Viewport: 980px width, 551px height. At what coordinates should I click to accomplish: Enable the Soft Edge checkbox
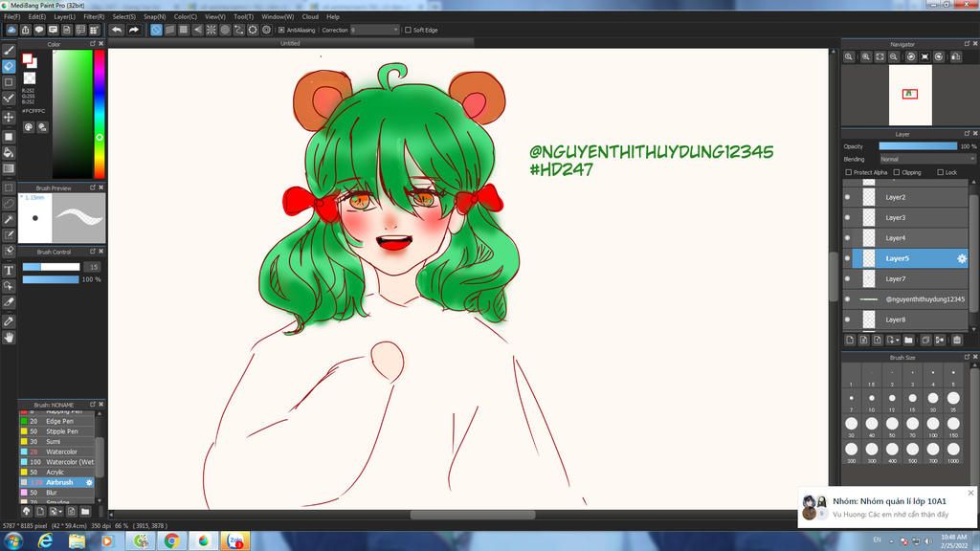[408, 30]
